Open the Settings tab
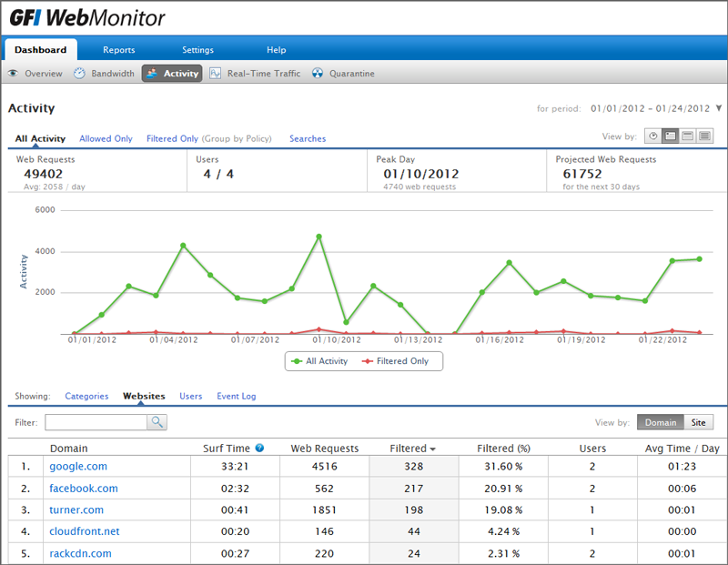Viewport: 728px width, 565px height. pyautogui.click(x=197, y=50)
